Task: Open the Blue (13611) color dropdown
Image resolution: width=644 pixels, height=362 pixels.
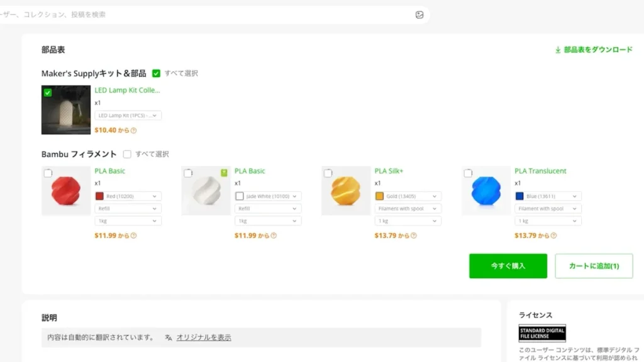Action: (x=548, y=196)
